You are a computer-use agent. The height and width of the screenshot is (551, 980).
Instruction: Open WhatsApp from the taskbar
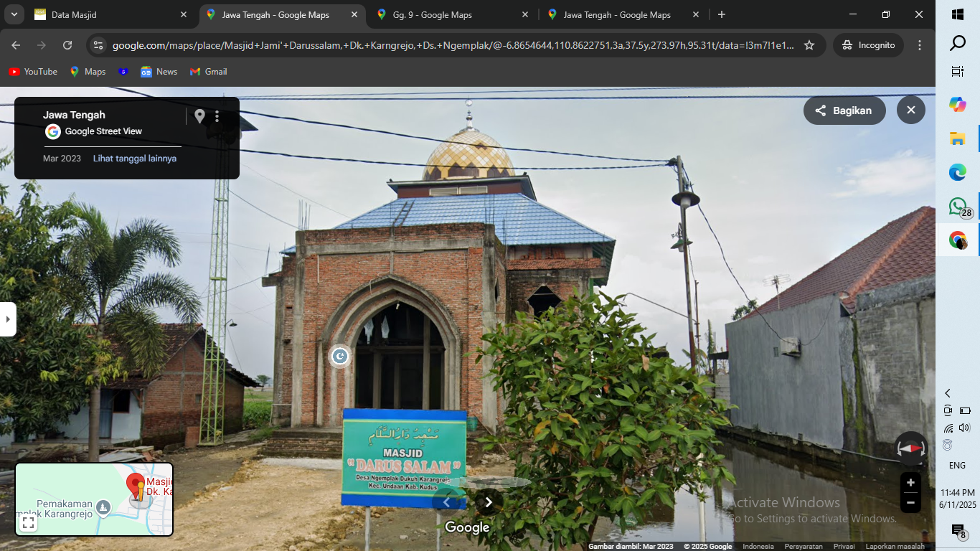pyautogui.click(x=958, y=207)
